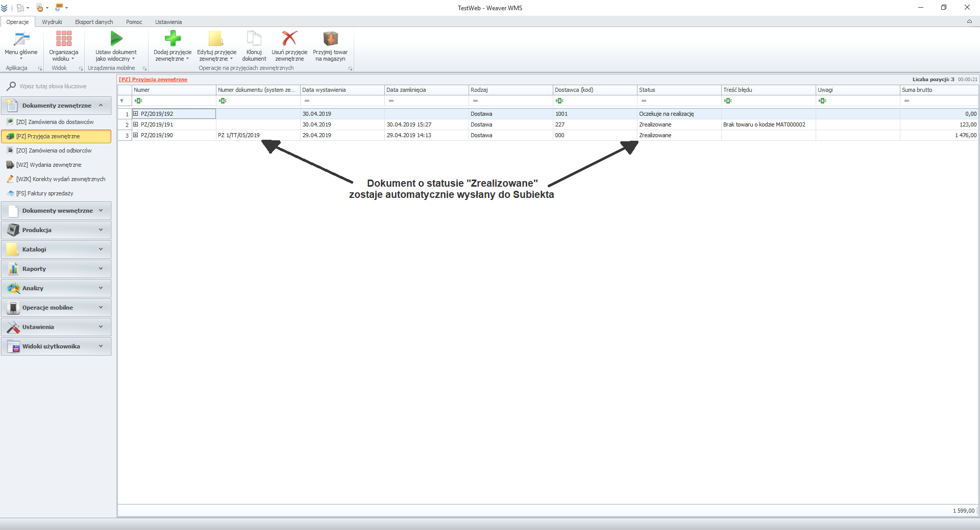Screen dimensions: 980x530
Task: Open [FS] Faktury sprzedaży view
Action: click(x=44, y=193)
